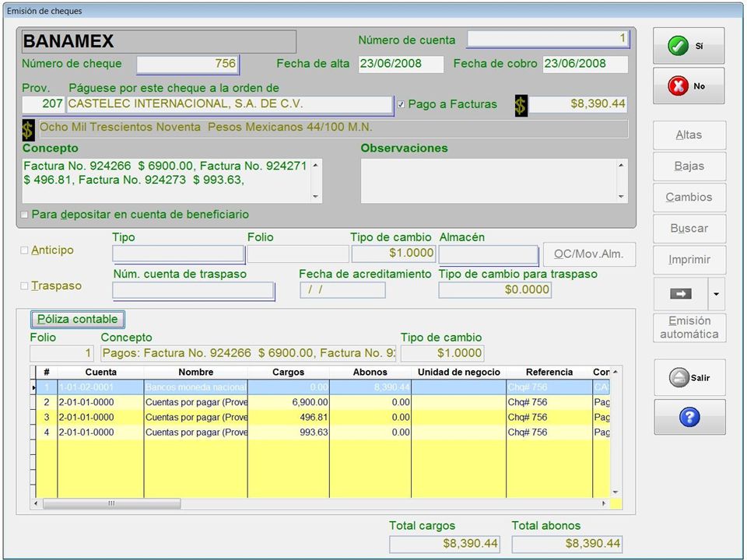Toggle the Pago a Facturas checkbox

pyautogui.click(x=402, y=104)
